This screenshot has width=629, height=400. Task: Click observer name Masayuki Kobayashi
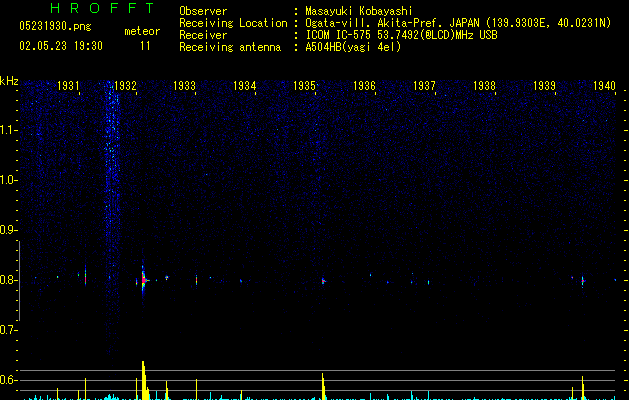click(359, 11)
